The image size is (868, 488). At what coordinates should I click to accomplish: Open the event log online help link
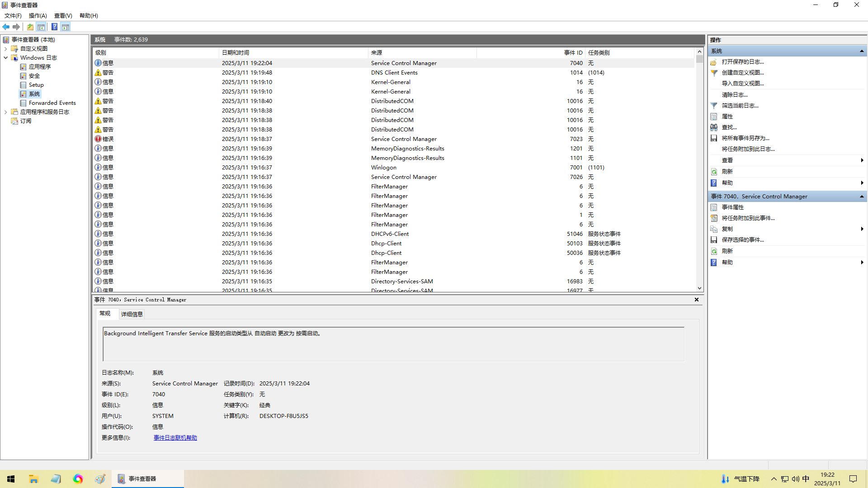pyautogui.click(x=175, y=438)
